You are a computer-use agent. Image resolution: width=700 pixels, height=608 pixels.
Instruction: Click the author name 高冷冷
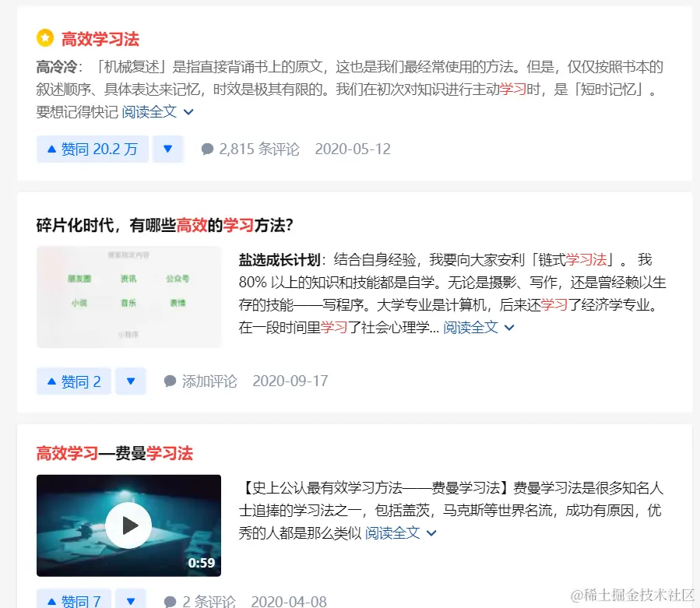57,67
